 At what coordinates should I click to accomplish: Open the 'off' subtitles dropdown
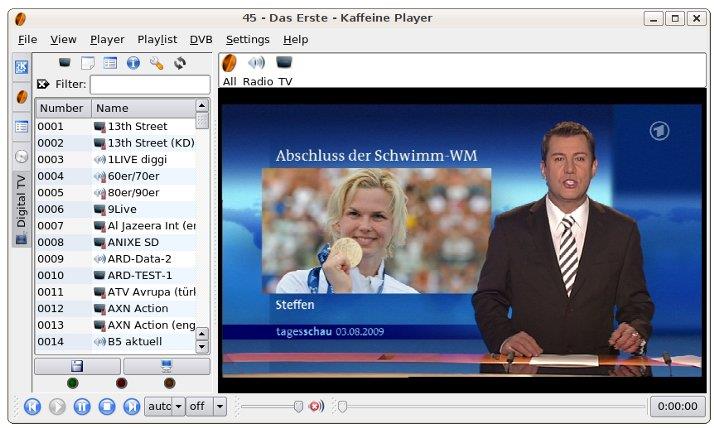tap(206, 406)
